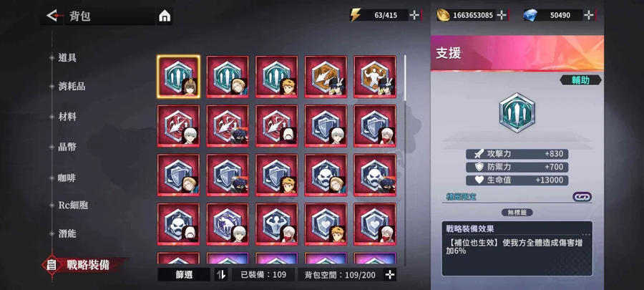Select first highlighted equipment with brown-haired girl

(x=178, y=77)
